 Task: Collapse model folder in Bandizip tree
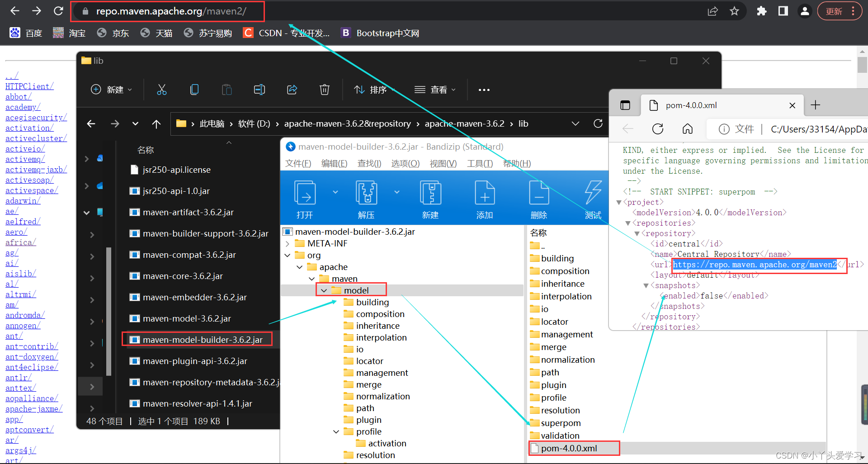[324, 290]
